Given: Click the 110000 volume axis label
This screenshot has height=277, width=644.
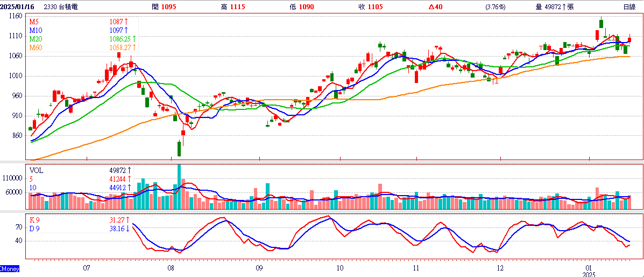Looking at the screenshot, I should [12, 178].
